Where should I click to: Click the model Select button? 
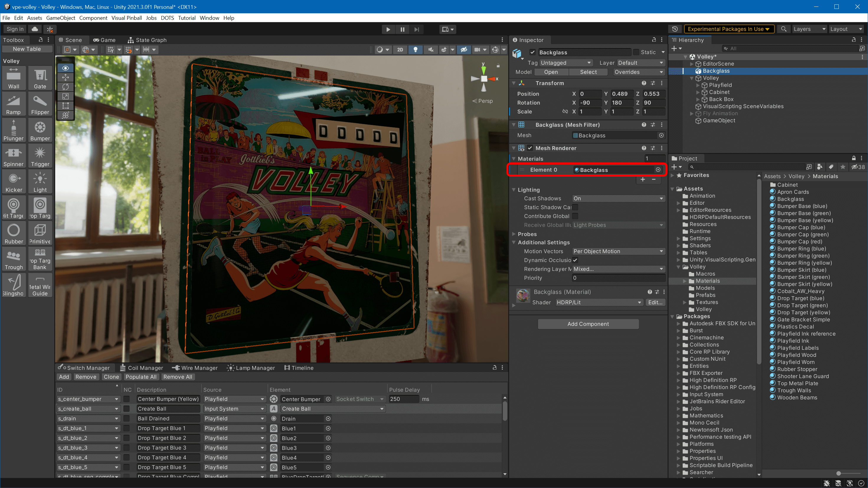tap(588, 72)
